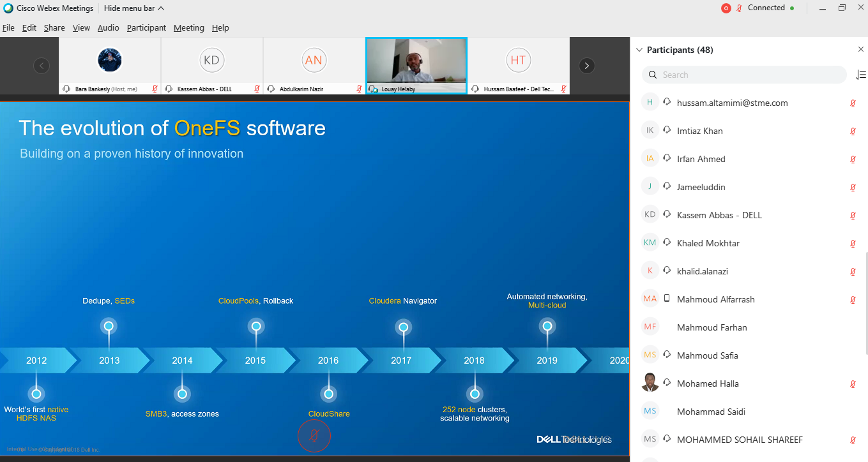Click the KM avatar for Khaled Mokhtar
868x462 pixels.
click(x=650, y=242)
